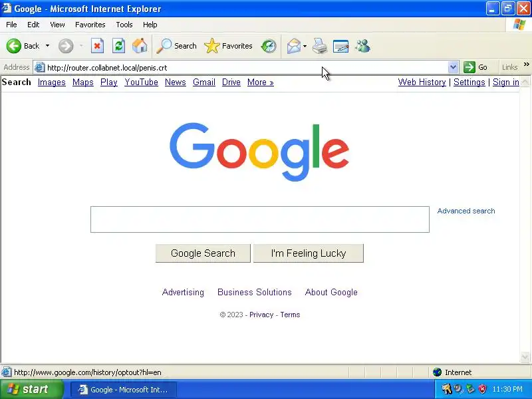Click the volume speaker tray icon

459,389
